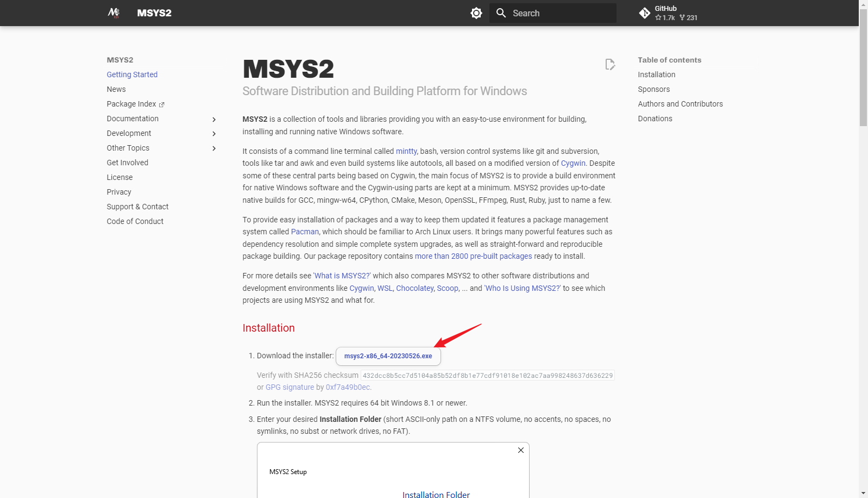Jump to Installation in table of contents

pos(657,74)
